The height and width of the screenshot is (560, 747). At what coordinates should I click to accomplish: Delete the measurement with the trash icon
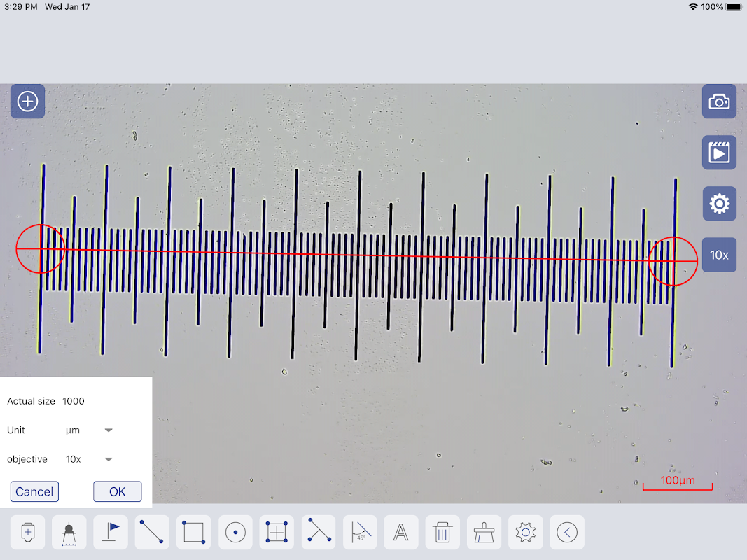[442, 532]
